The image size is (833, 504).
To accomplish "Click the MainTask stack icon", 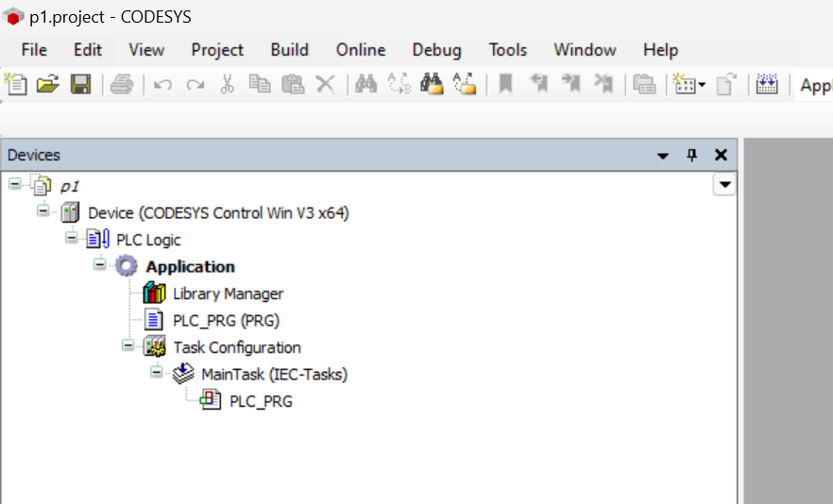I will coord(183,374).
